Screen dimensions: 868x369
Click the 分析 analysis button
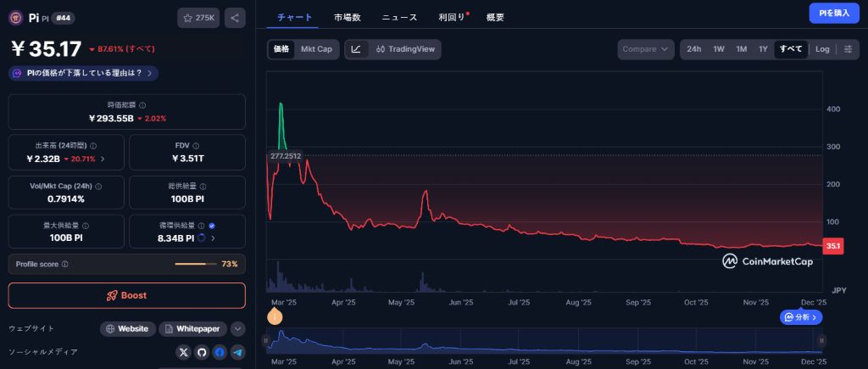(801, 317)
